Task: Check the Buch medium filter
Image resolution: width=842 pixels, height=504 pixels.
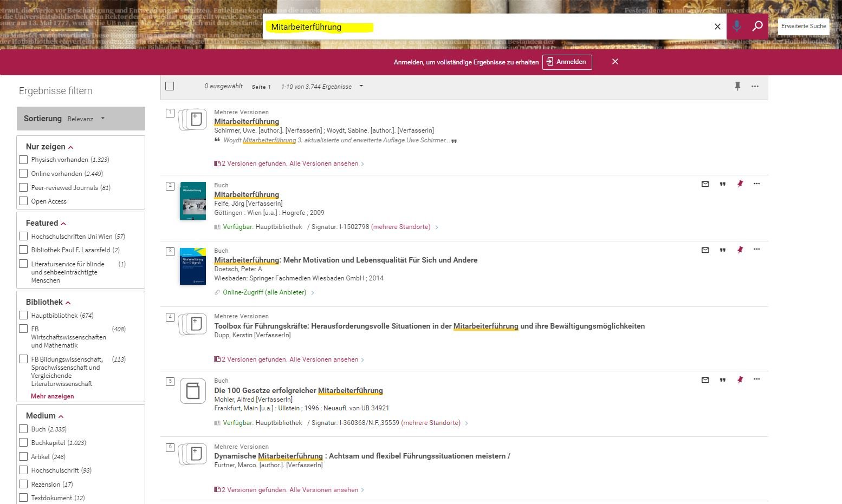Action: [x=23, y=429]
